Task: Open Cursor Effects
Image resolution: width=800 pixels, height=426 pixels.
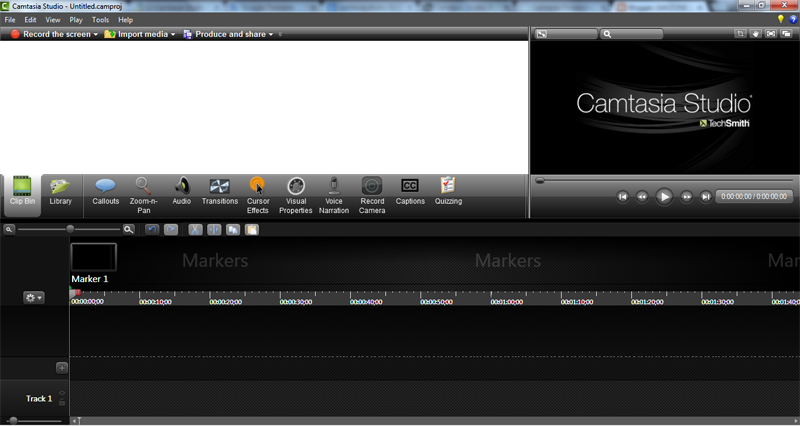Action: pyautogui.click(x=258, y=195)
